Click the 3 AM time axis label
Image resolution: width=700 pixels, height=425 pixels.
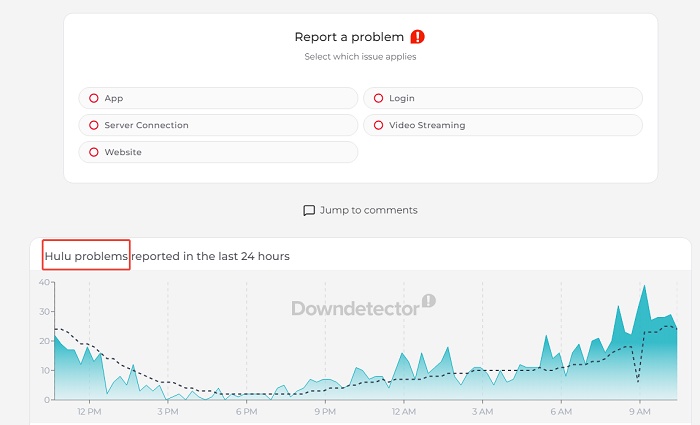click(482, 411)
